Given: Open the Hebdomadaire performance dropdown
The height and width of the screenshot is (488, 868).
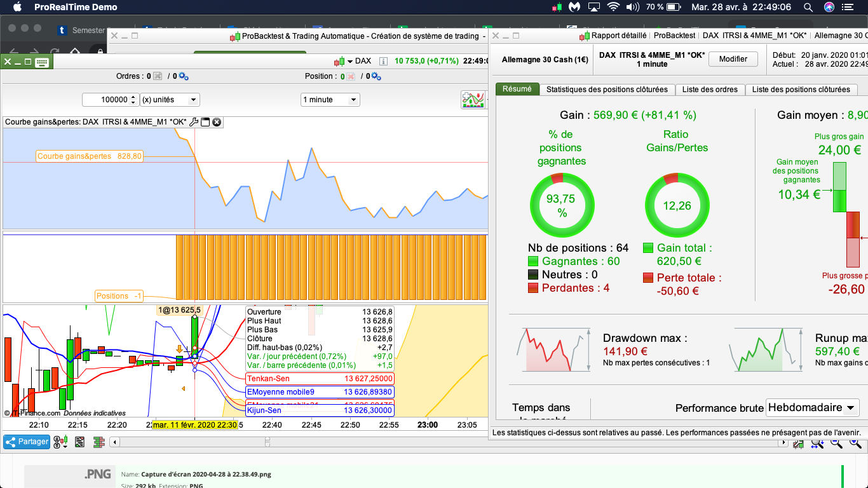Looking at the screenshot, I should [813, 407].
